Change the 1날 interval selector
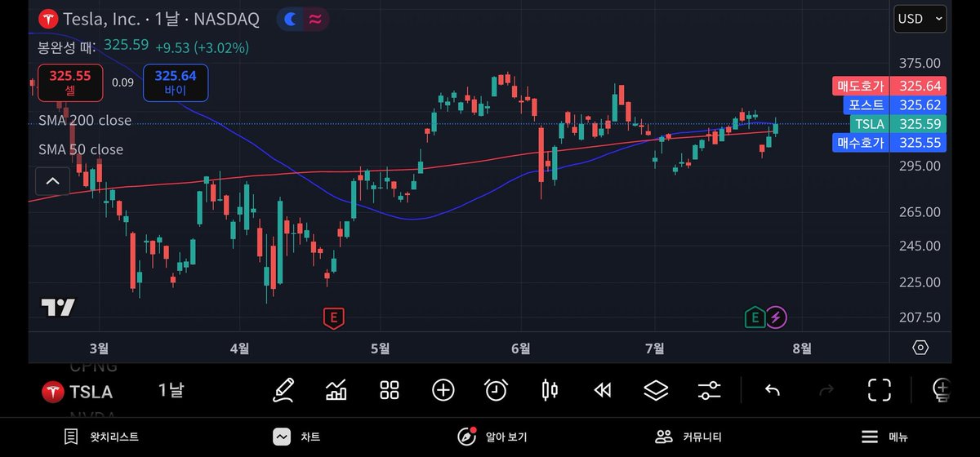Image resolution: width=980 pixels, height=457 pixels. (x=171, y=390)
